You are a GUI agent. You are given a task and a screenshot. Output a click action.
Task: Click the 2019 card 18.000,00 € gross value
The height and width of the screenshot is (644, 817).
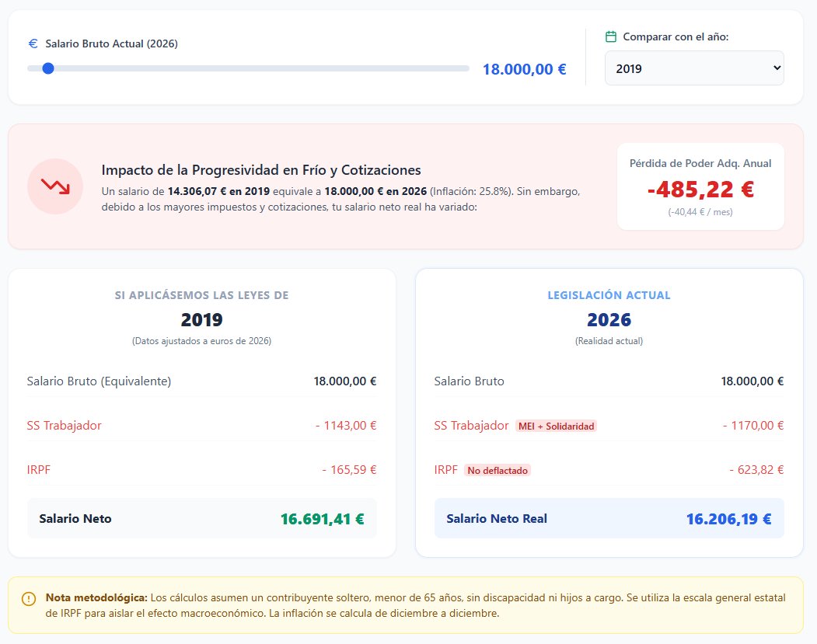(x=345, y=381)
